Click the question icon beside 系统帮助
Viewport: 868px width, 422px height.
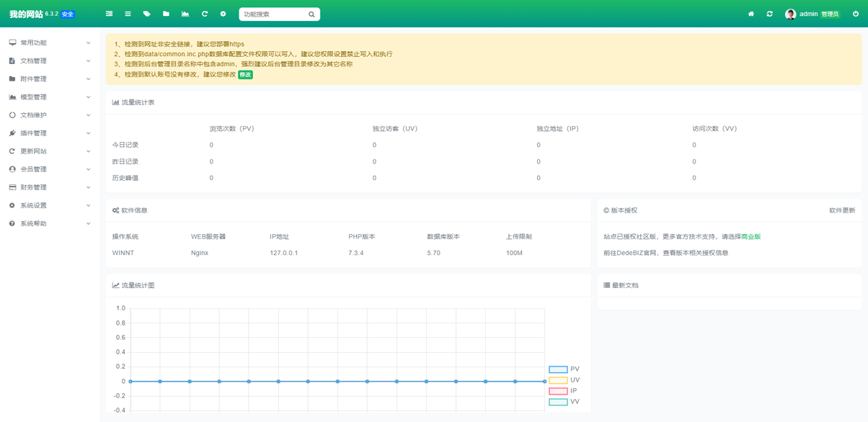click(x=12, y=223)
